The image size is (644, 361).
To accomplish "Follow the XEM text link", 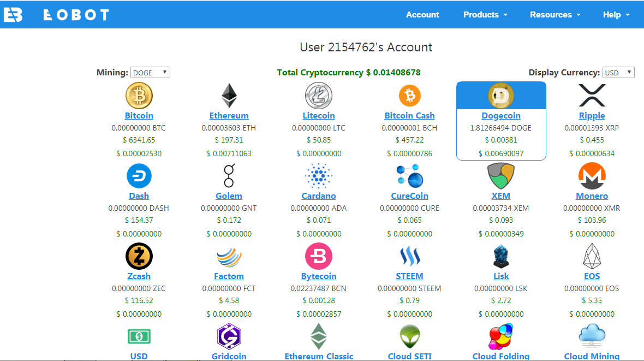I will 500,196.
